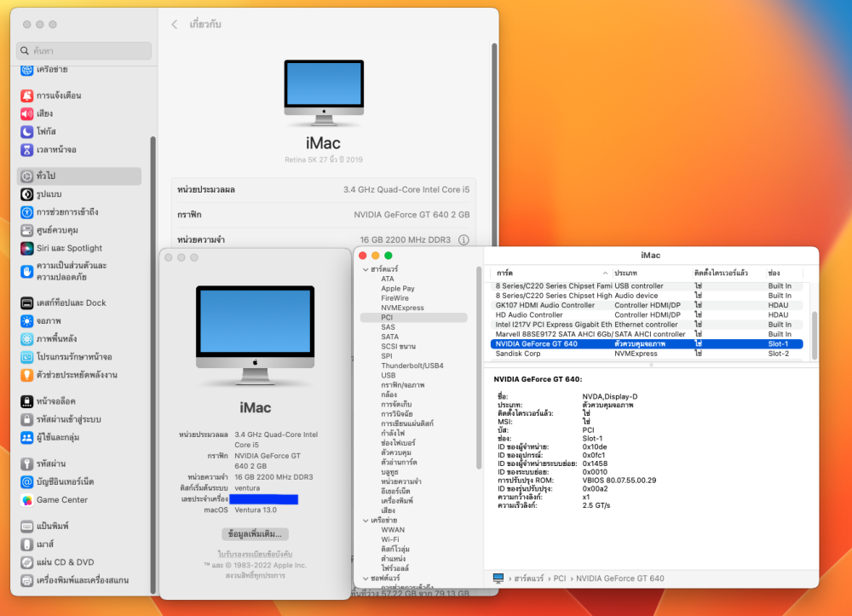Viewport: 852px width, 616px height.
Task: Open Displays (จอภาพ) sun icon
Action: [x=26, y=321]
